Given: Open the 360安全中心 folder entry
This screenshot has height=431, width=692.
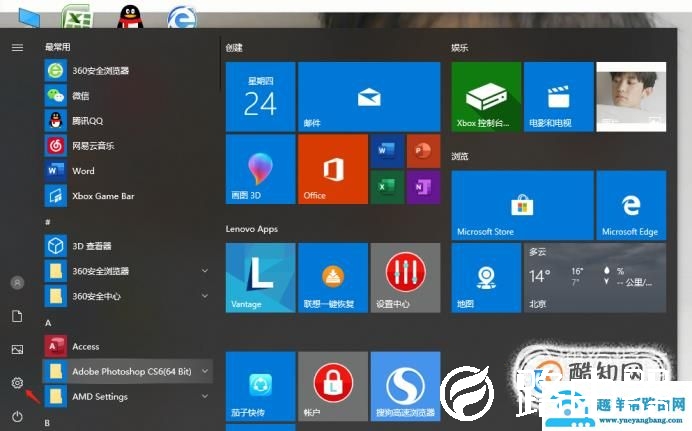Looking at the screenshot, I should [128, 296].
